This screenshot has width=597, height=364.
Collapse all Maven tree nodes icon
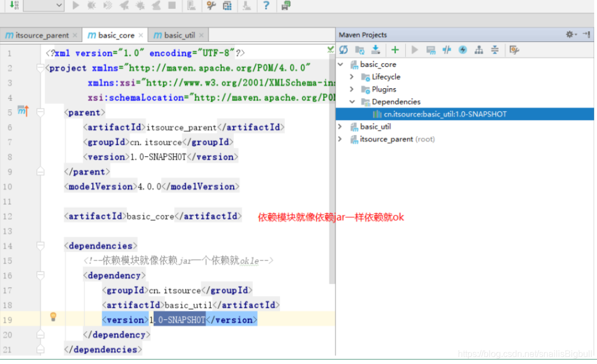point(495,50)
